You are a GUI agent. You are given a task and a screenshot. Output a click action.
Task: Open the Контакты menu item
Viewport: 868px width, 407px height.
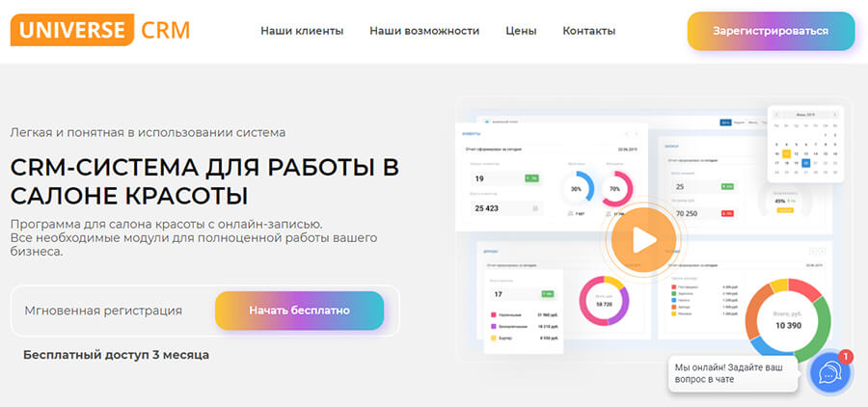click(x=588, y=31)
